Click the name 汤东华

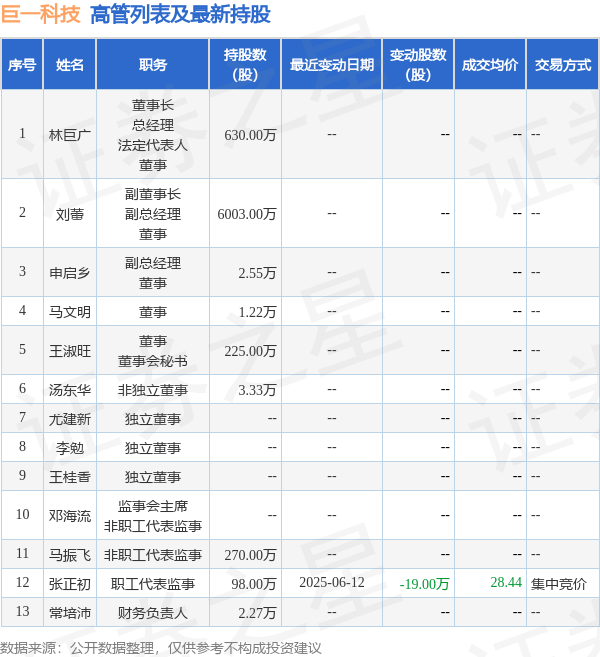tap(70, 390)
